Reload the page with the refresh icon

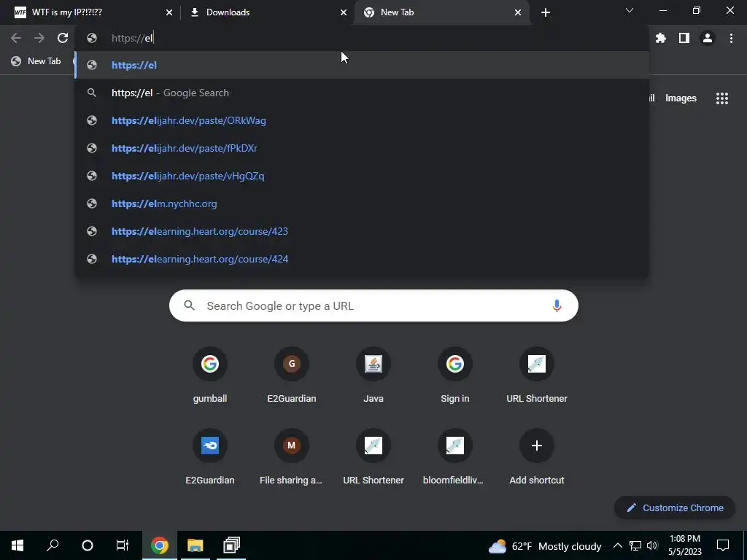(63, 38)
